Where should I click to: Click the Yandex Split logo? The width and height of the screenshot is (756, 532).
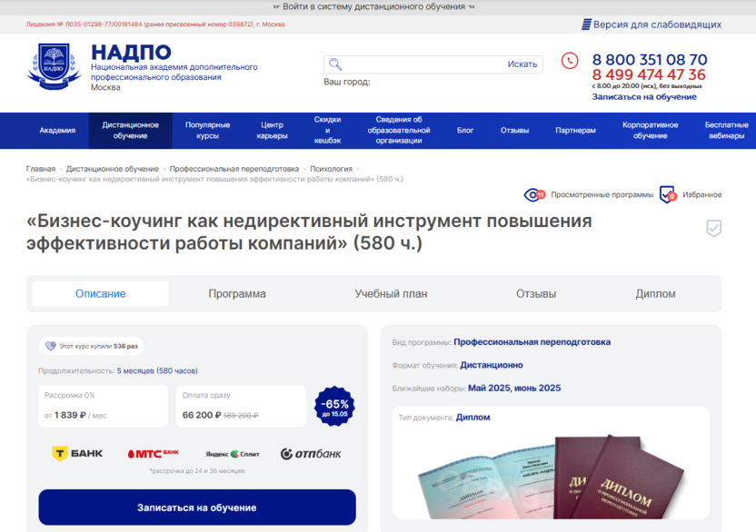click(233, 454)
